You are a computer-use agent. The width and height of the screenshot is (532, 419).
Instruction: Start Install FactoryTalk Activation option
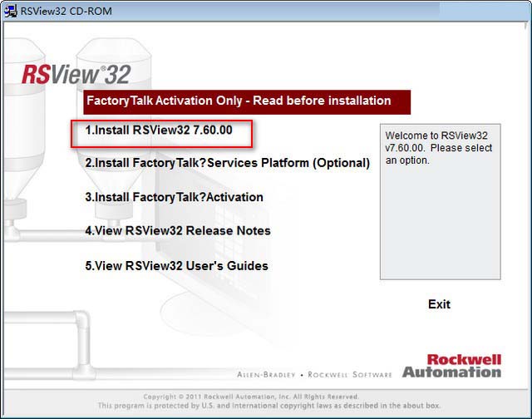(x=174, y=197)
